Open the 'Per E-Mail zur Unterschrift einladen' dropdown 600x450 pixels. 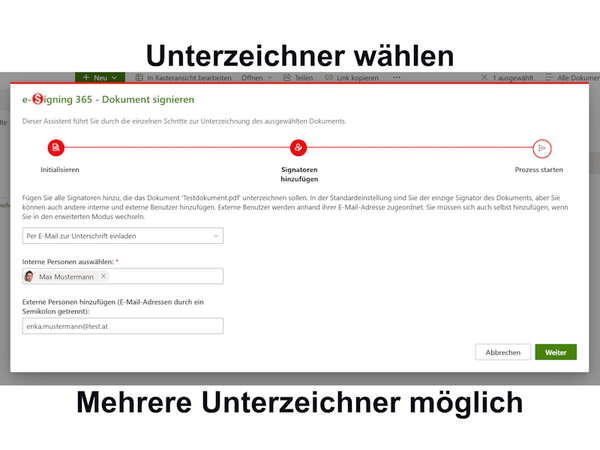[123, 236]
